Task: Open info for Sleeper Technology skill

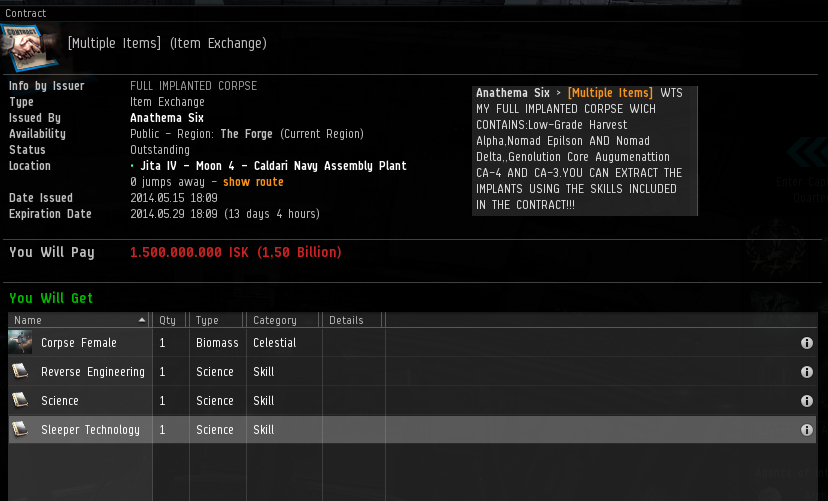Action: 806,430
